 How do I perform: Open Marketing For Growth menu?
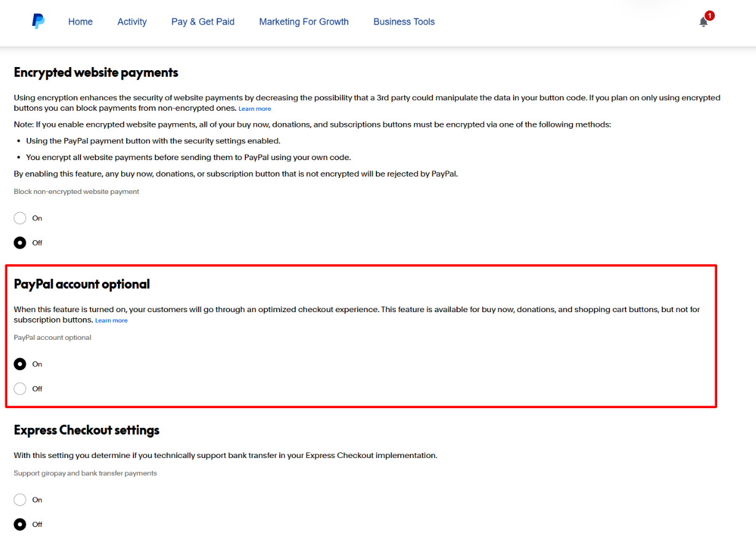[x=304, y=22]
